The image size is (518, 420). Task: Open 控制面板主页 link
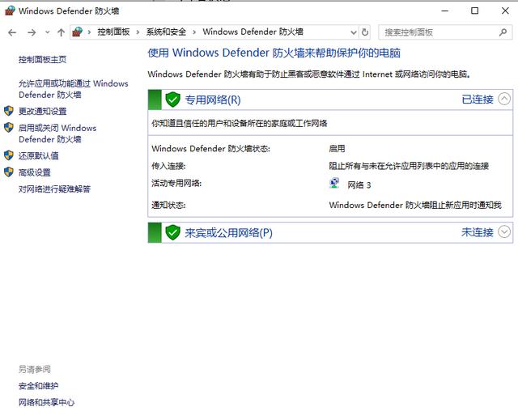(x=42, y=59)
